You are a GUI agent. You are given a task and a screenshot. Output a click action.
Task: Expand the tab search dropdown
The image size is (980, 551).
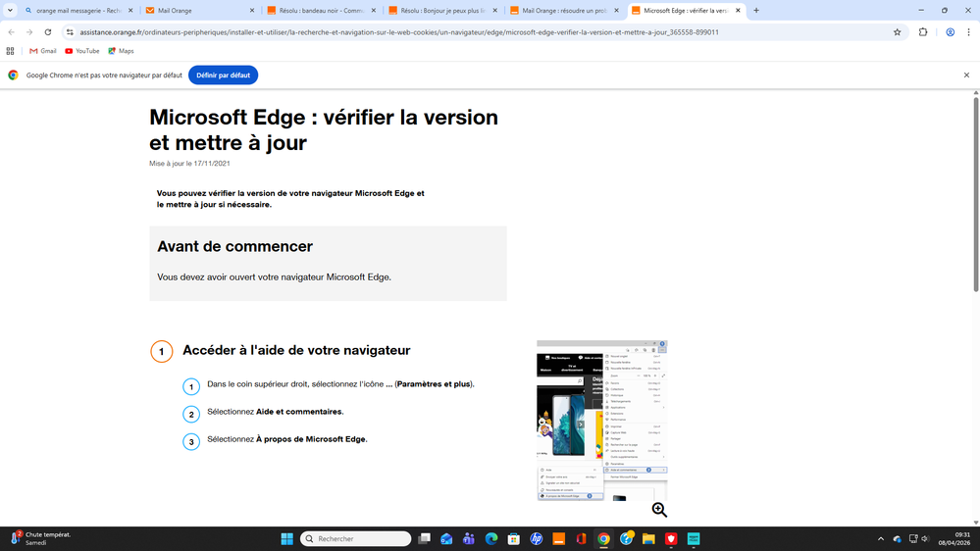click(10, 11)
